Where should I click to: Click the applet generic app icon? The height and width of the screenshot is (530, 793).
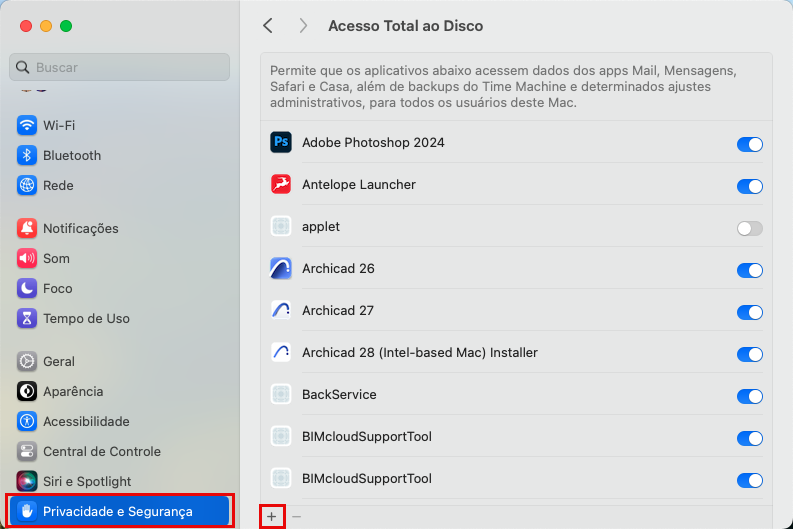click(x=281, y=226)
